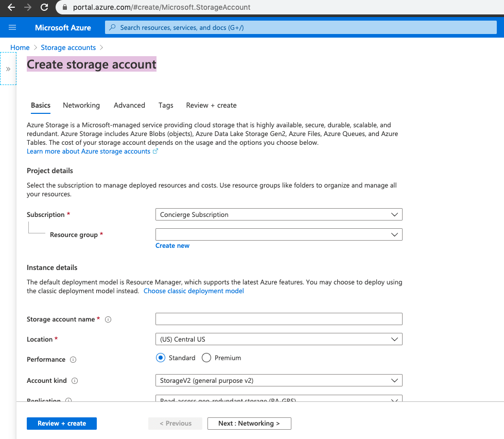
Task: Click the Review + create button
Action: point(62,423)
